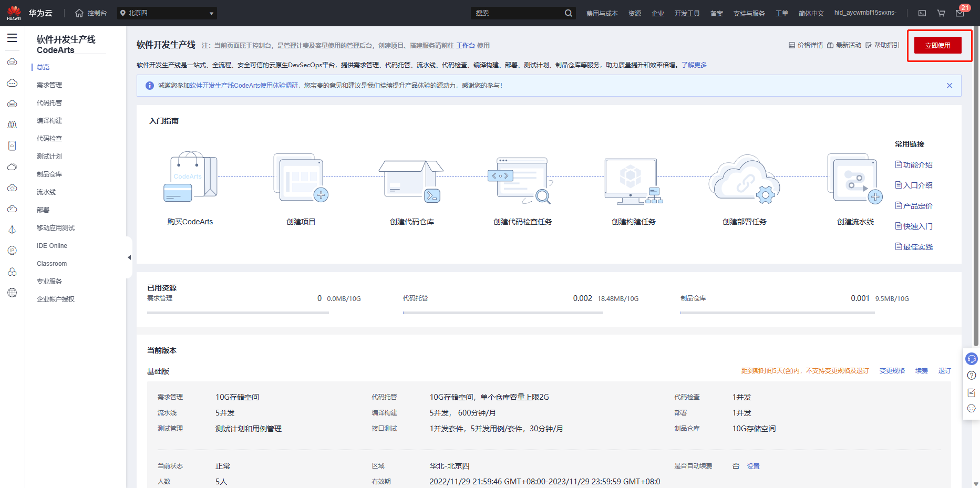
Task: Click the IP icon in left rail
Action: 12,251
